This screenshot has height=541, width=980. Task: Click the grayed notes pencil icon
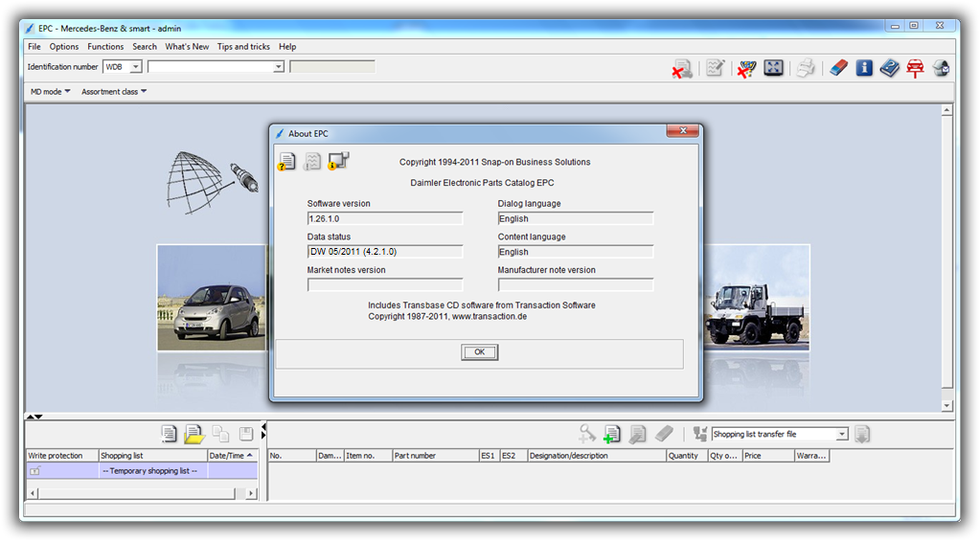tap(715, 67)
